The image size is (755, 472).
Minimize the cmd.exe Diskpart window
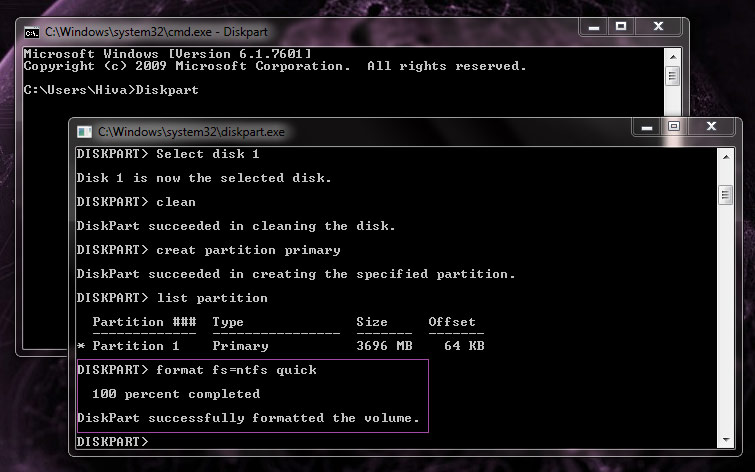pyautogui.click(x=586, y=29)
